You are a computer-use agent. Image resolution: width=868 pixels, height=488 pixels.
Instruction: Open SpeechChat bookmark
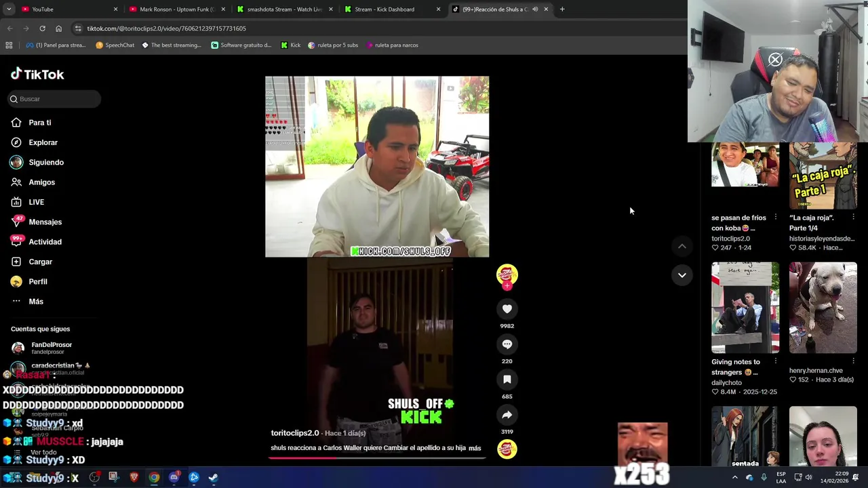pyautogui.click(x=115, y=45)
